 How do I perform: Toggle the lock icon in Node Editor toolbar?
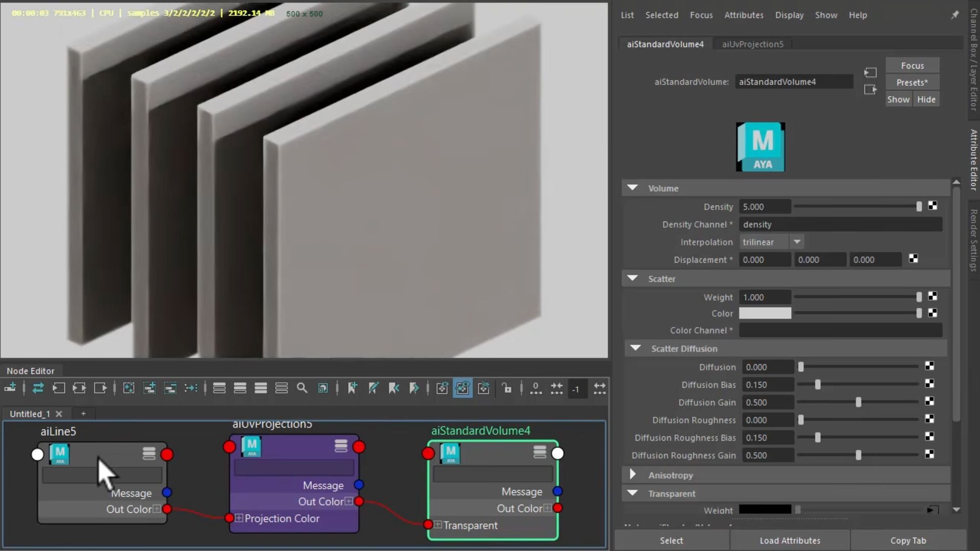coord(506,388)
